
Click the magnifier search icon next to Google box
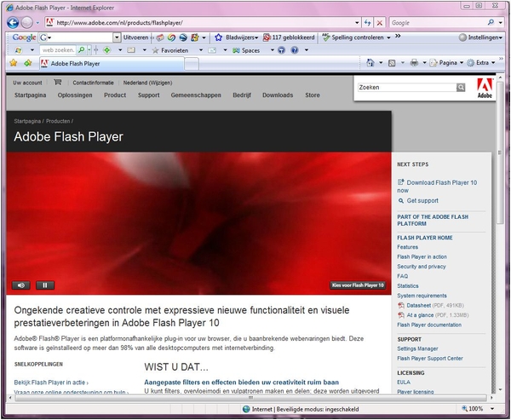[x=491, y=22]
